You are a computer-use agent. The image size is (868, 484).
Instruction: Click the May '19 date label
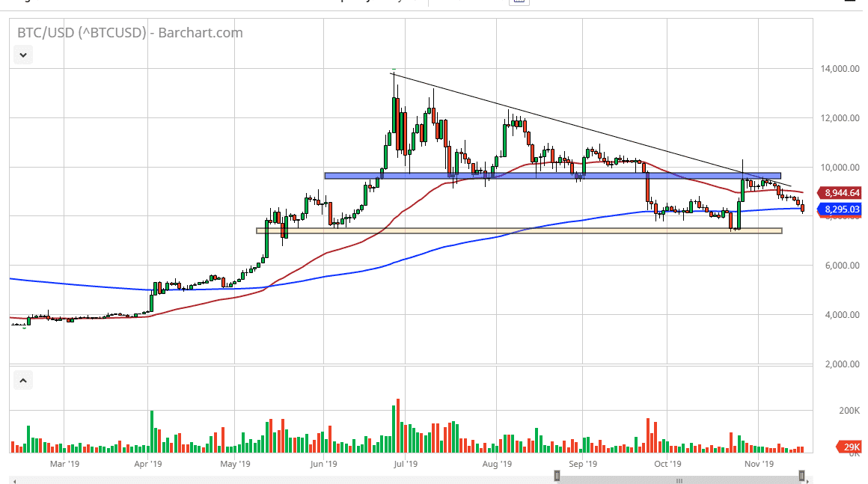click(235, 464)
